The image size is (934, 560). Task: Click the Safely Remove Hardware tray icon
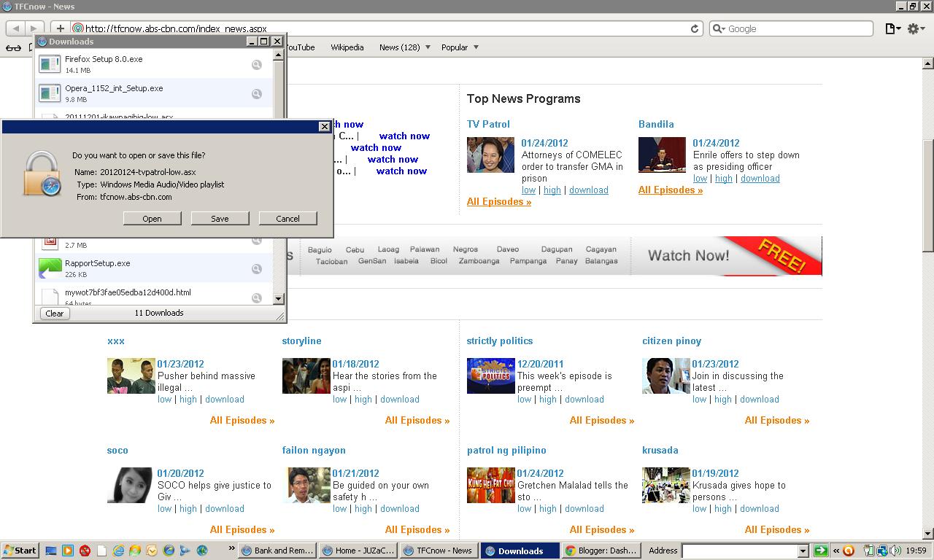871,551
